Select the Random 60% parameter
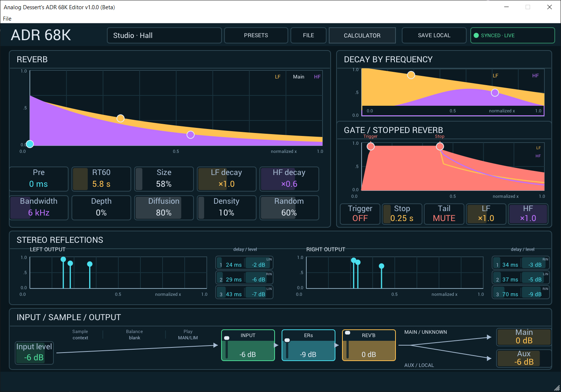 click(289, 207)
